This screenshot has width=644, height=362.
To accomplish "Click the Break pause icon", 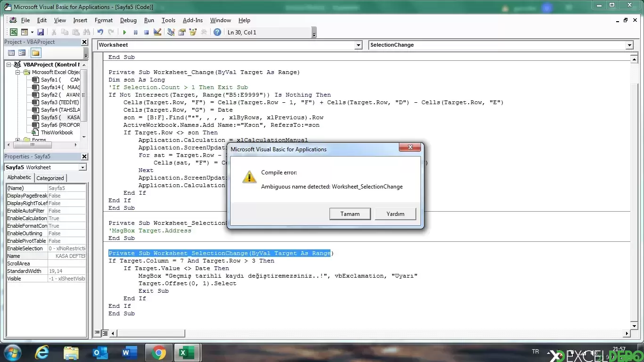I will click(135, 32).
